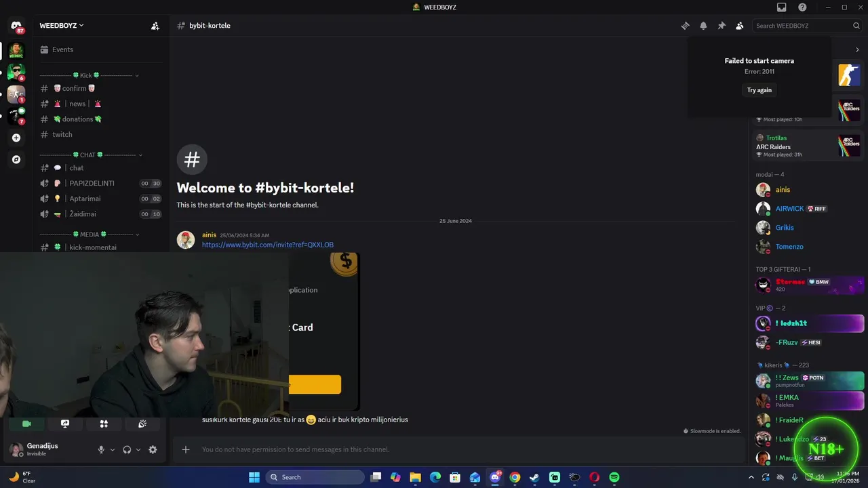The height and width of the screenshot is (488, 868).
Task: Open Help question mark icon
Action: click(x=802, y=7)
